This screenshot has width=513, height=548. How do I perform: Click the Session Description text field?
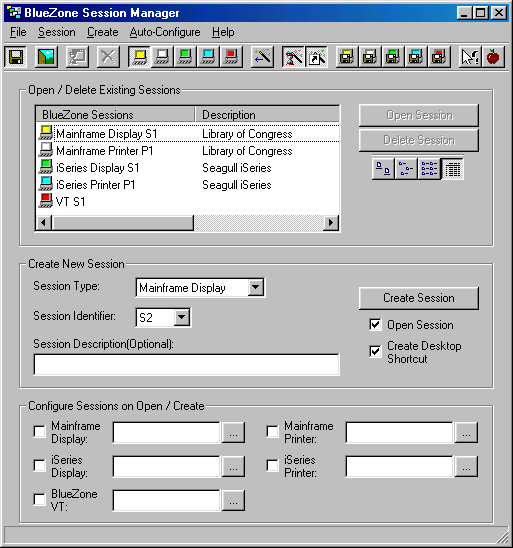click(186, 365)
